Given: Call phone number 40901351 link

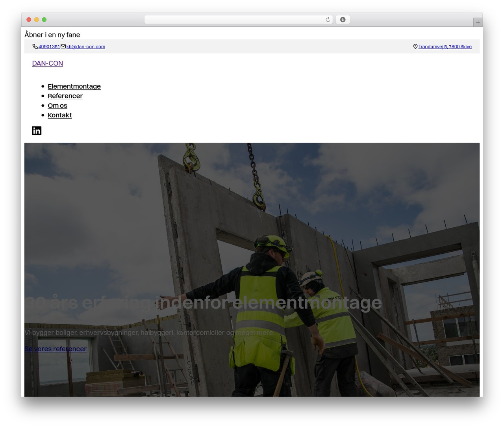Looking at the screenshot, I should [49, 46].
